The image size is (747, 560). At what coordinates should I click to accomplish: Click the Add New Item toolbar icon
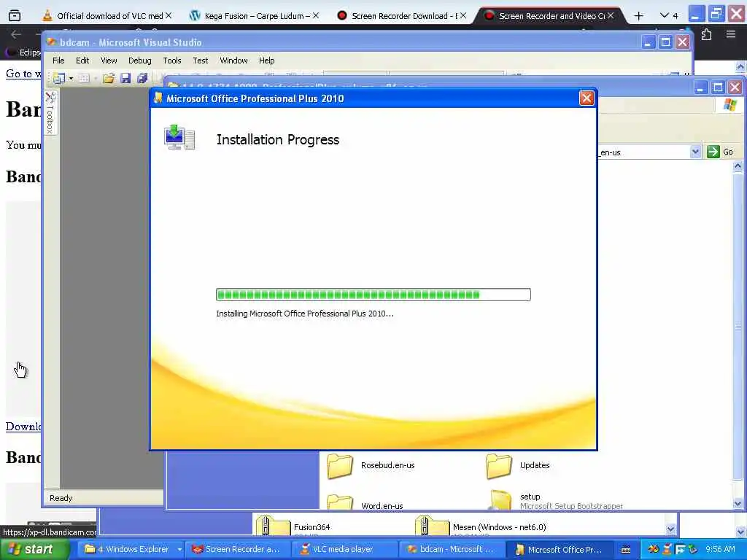pos(84,78)
